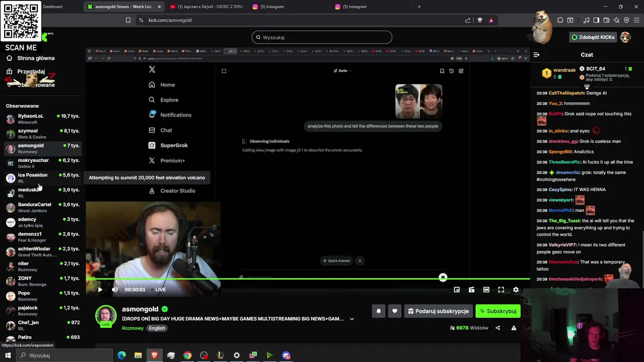Click the Wyszukaj search field on Kick

[322, 37]
